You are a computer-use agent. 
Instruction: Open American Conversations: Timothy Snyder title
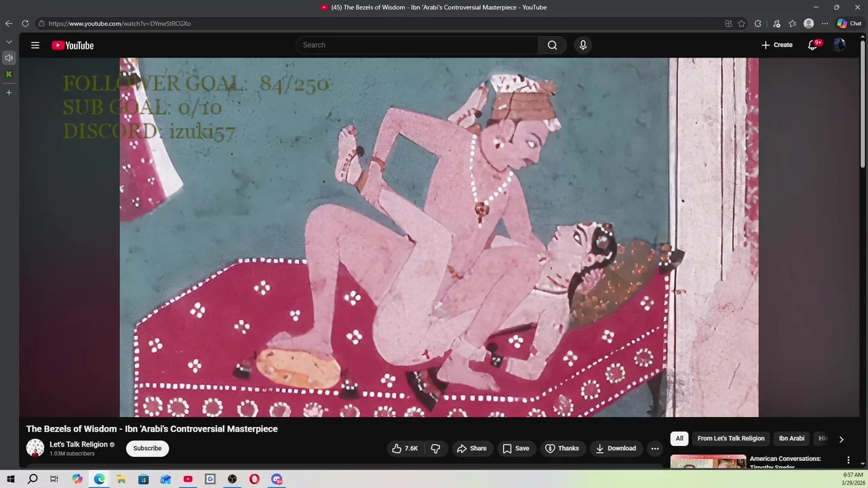(785, 462)
